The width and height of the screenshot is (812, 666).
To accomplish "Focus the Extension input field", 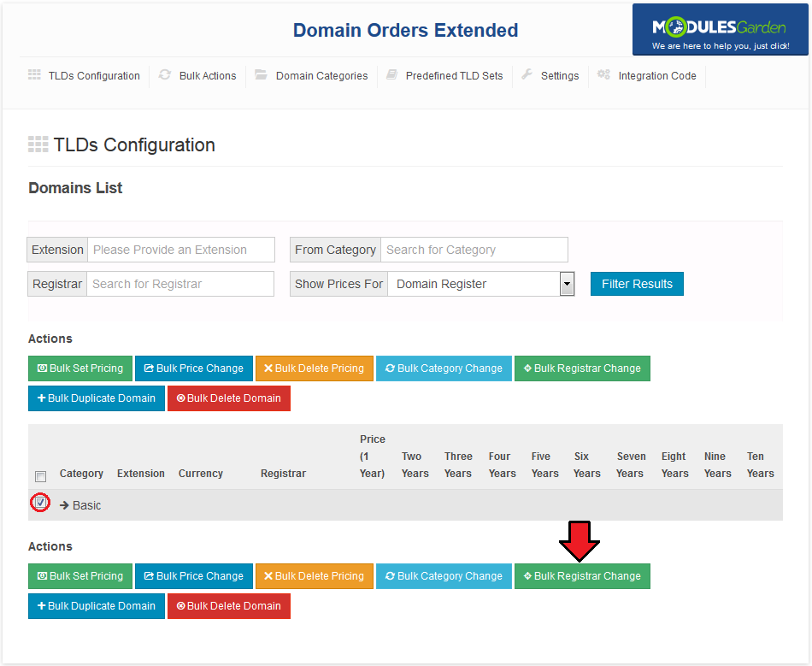I will pos(181,250).
